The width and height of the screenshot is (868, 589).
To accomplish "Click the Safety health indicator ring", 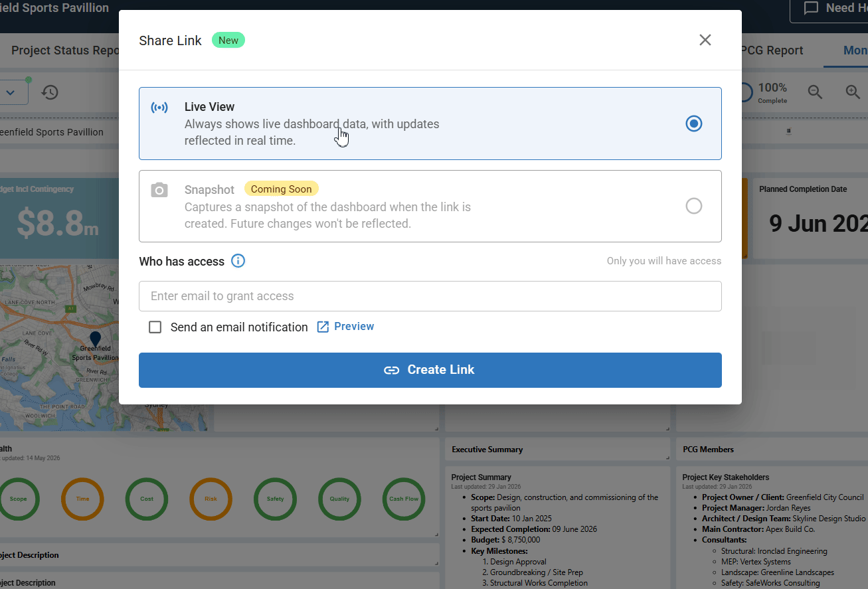I will pyautogui.click(x=275, y=499).
